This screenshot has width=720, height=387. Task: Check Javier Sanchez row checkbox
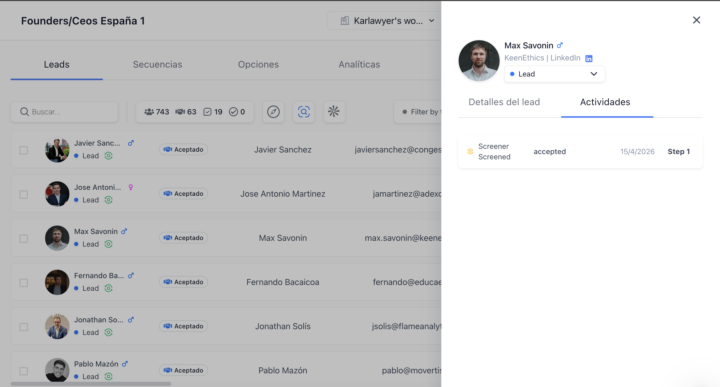tap(23, 150)
